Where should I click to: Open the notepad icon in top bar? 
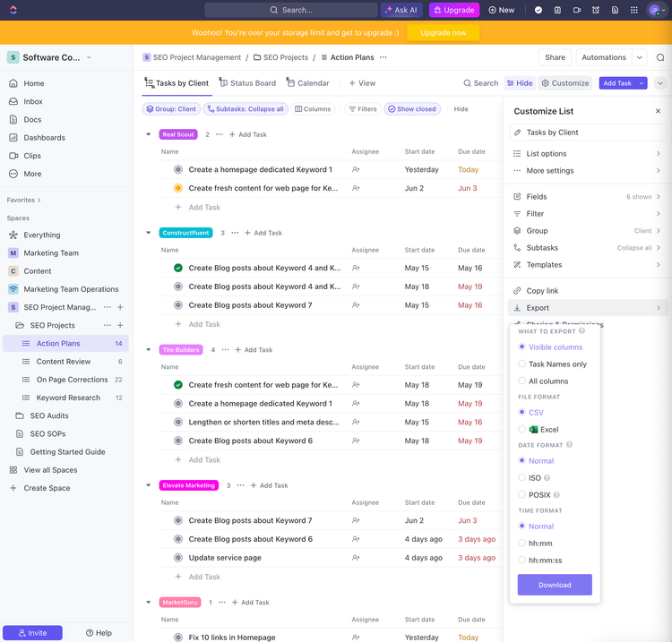pos(557,10)
